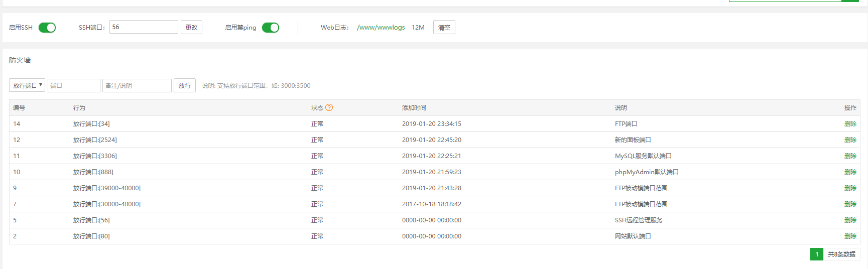Click the 放行端口:[56] cell
The image size is (868, 269).
point(91,220)
